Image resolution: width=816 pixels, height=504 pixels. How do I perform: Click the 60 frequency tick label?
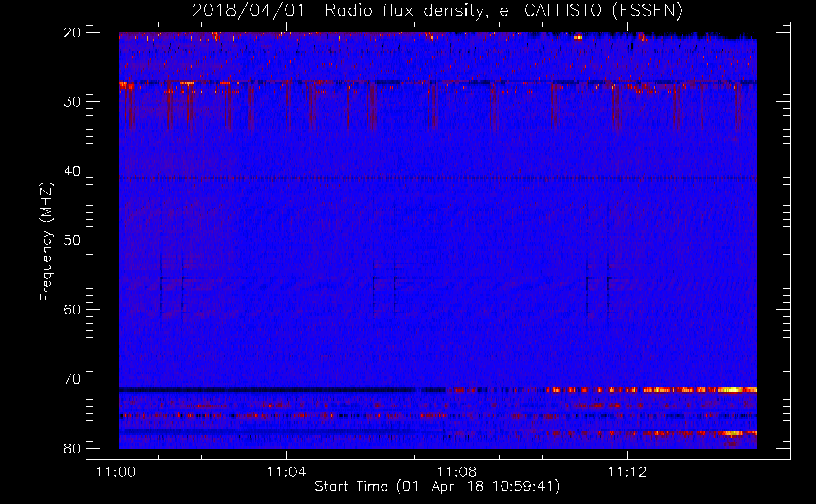(x=73, y=309)
